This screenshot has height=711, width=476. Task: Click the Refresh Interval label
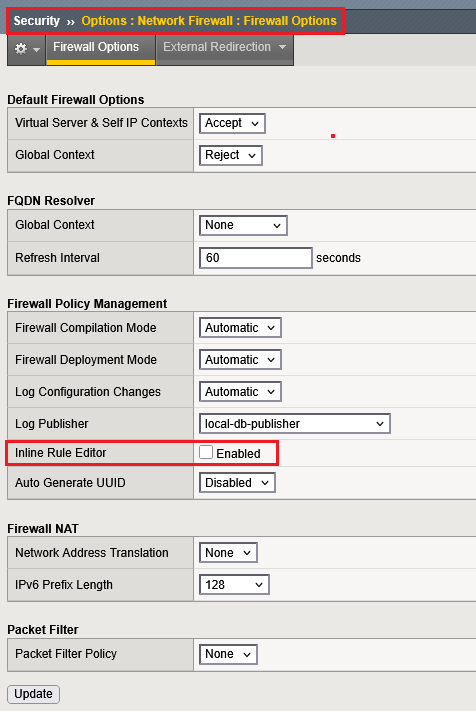point(58,258)
